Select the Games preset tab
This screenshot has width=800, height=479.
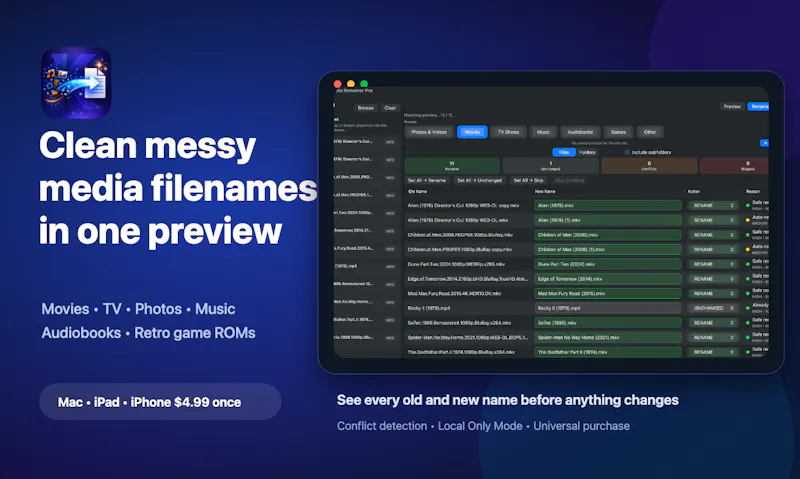coord(618,132)
